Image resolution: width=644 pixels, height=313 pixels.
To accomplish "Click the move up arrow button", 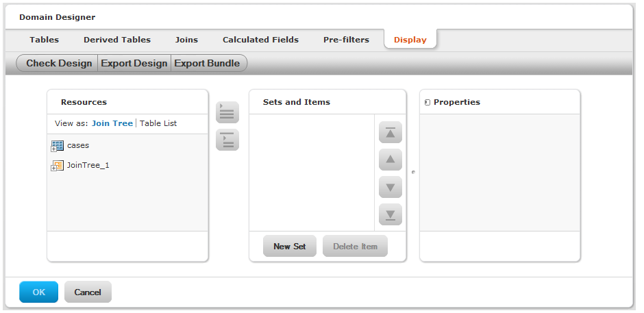I will 391,160.
